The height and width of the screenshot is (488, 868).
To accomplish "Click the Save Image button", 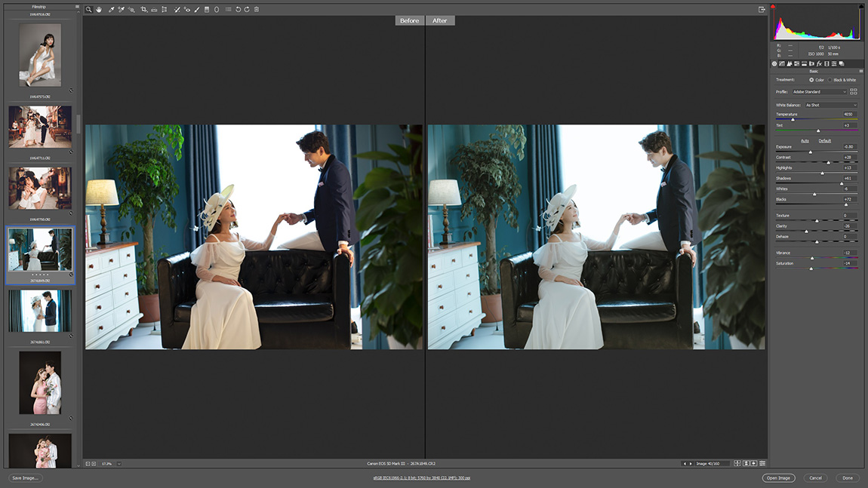I will [x=25, y=478].
